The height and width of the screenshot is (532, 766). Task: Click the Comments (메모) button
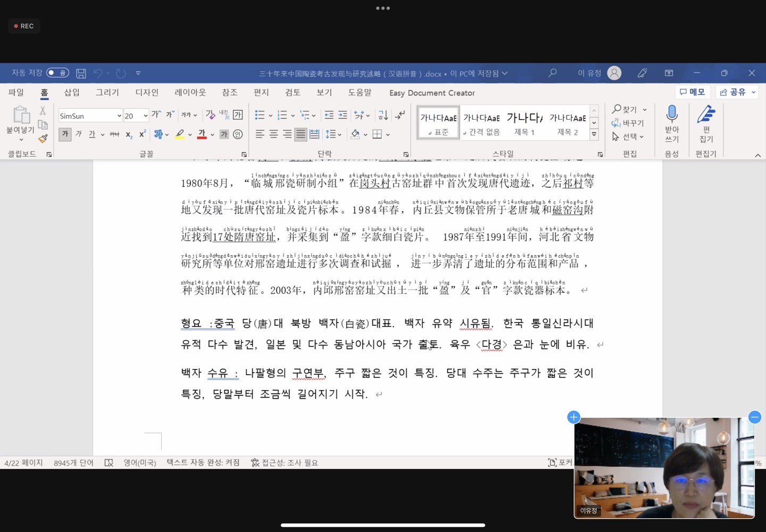point(692,92)
